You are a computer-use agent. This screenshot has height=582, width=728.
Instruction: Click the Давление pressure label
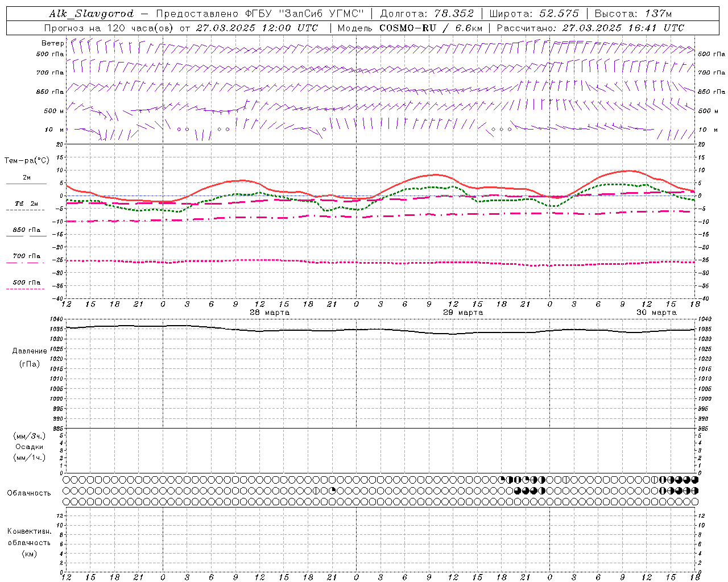click(30, 351)
